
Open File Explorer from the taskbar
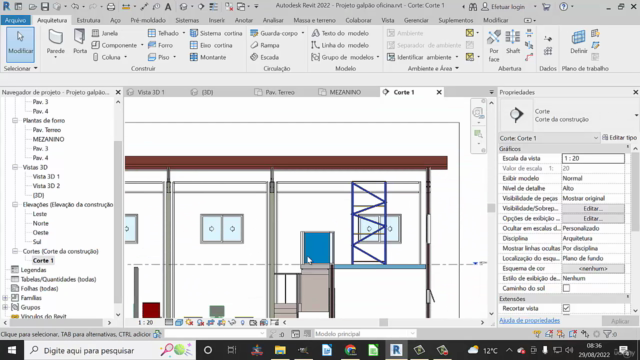280,350
